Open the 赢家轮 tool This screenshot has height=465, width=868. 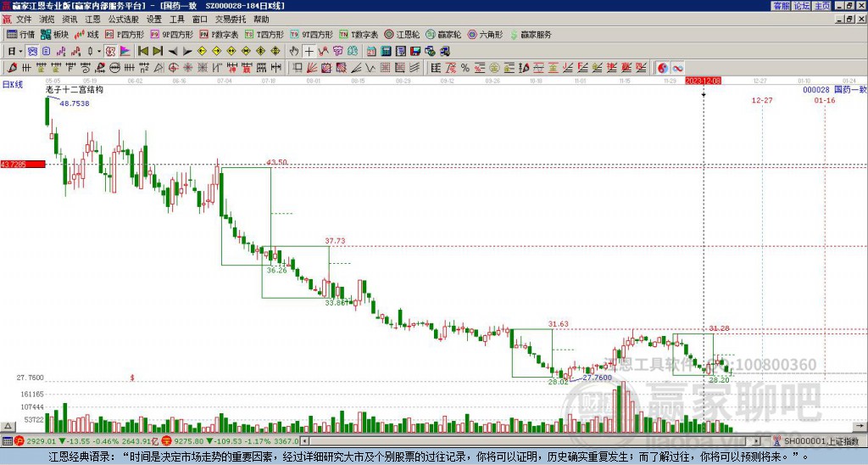[x=443, y=34]
